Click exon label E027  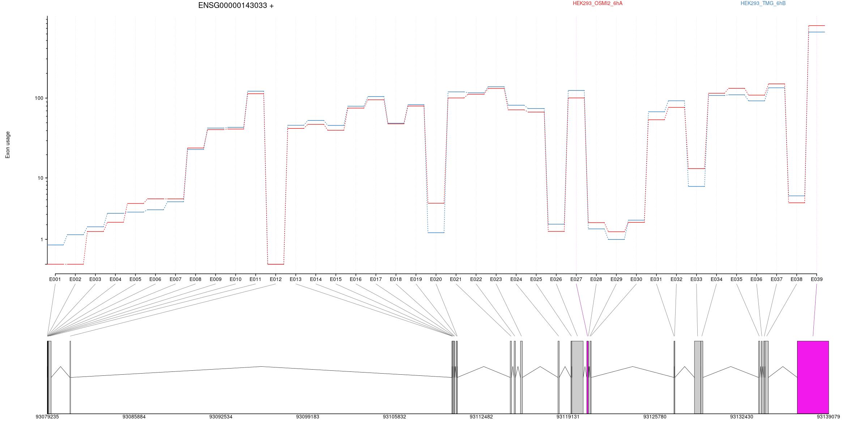(576, 279)
